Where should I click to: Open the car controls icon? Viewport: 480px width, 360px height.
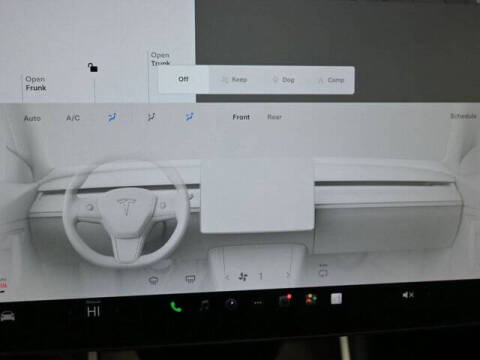click(x=7, y=315)
